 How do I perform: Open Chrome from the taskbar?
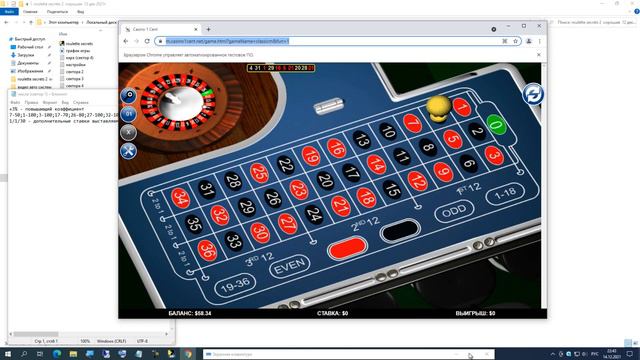[188, 354]
